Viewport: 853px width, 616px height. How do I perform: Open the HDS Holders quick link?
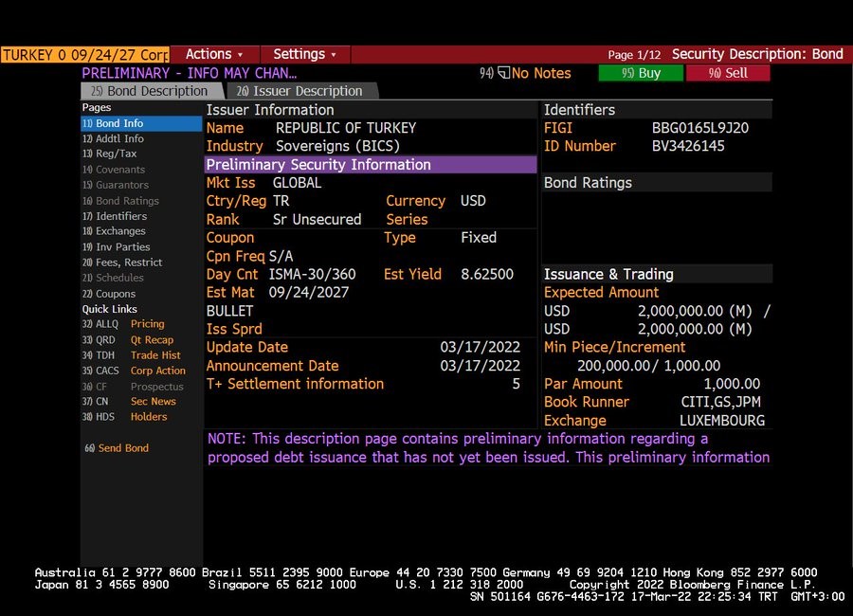[124, 417]
